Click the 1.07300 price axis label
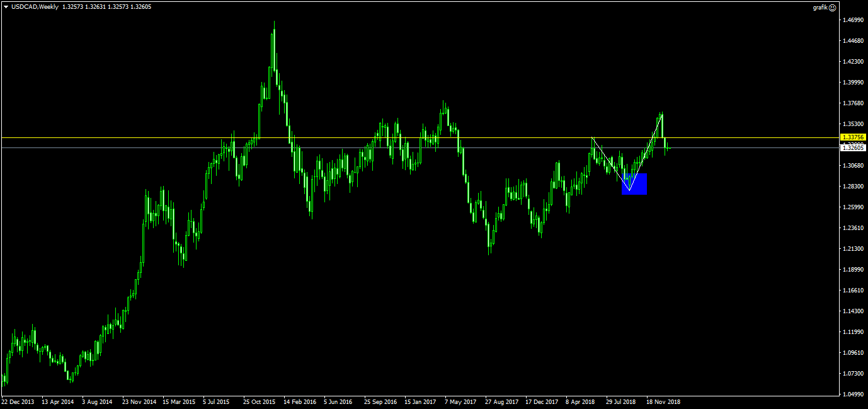 [852, 374]
